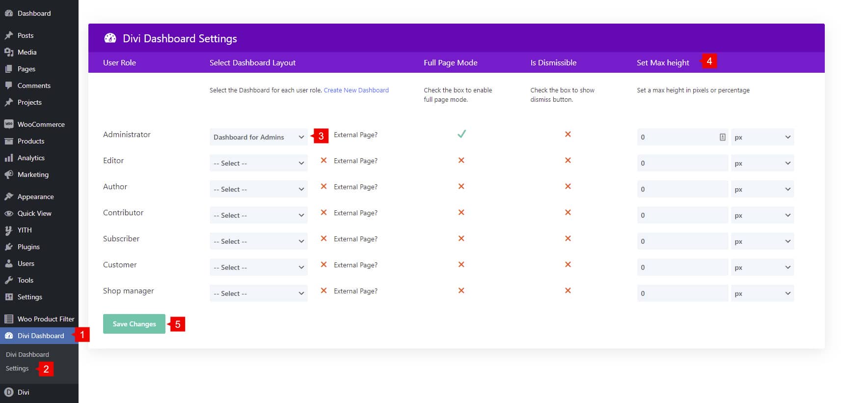Viewport: 868px width, 403px height.
Task: Click the Woo Product Filter icon
Action: 9,319
